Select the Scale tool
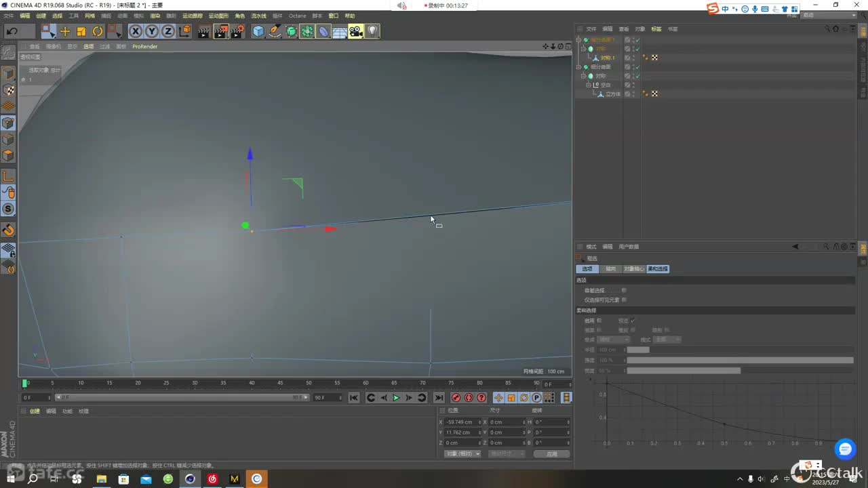 (81, 31)
